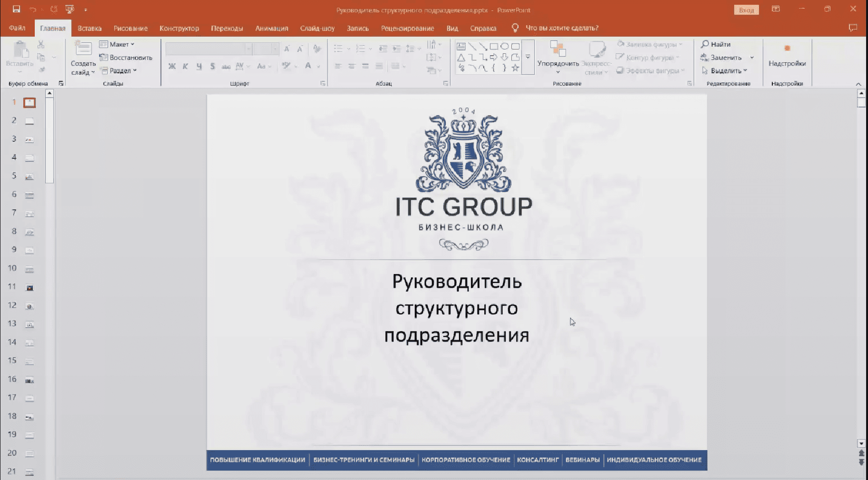The image size is (868, 480).
Task: Click the Start From Beginning slideshow icon
Action: point(70,9)
